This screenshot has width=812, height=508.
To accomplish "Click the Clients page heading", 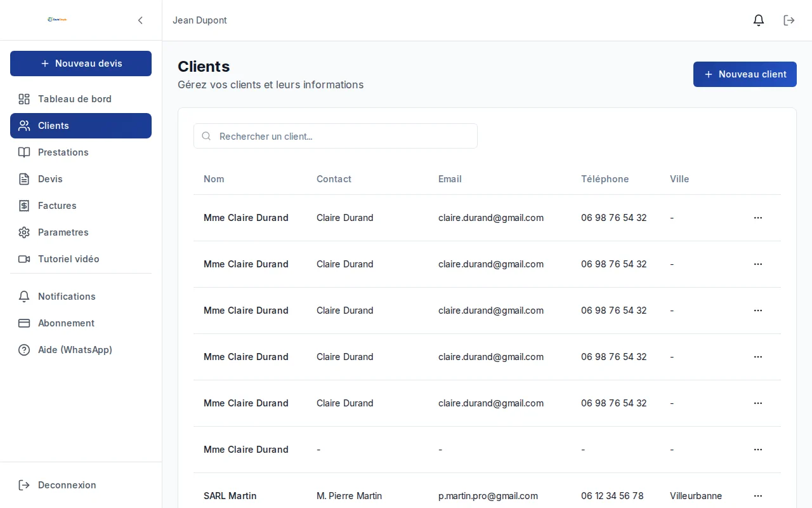I will 204,67.
